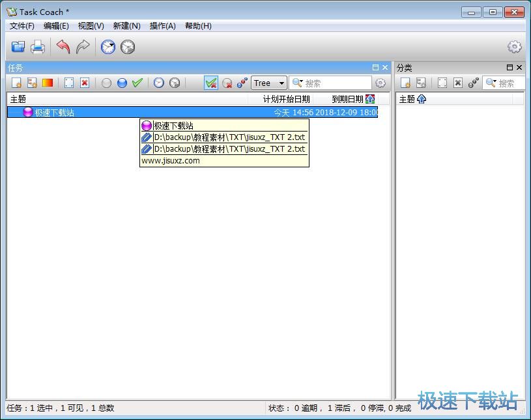The image size is (531, 420).
Task: Sort categories by the 主题 column header
Action: (455, 99)
